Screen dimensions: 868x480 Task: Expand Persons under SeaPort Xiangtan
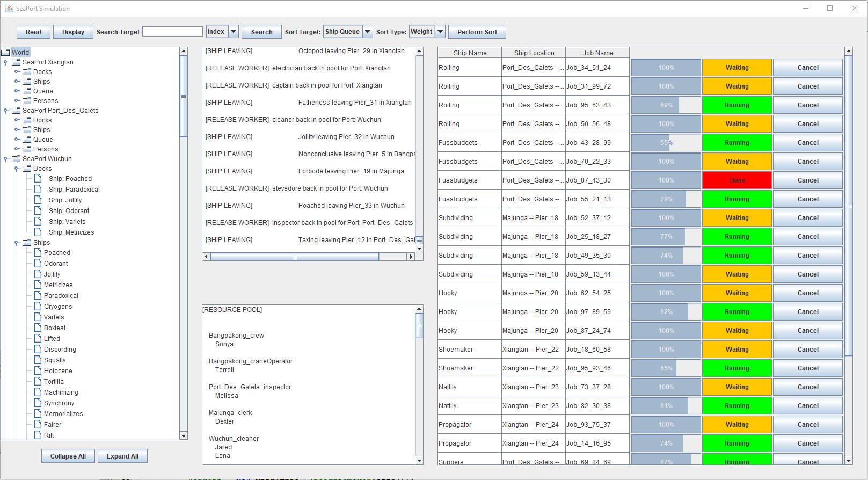[x=17, y=101]
